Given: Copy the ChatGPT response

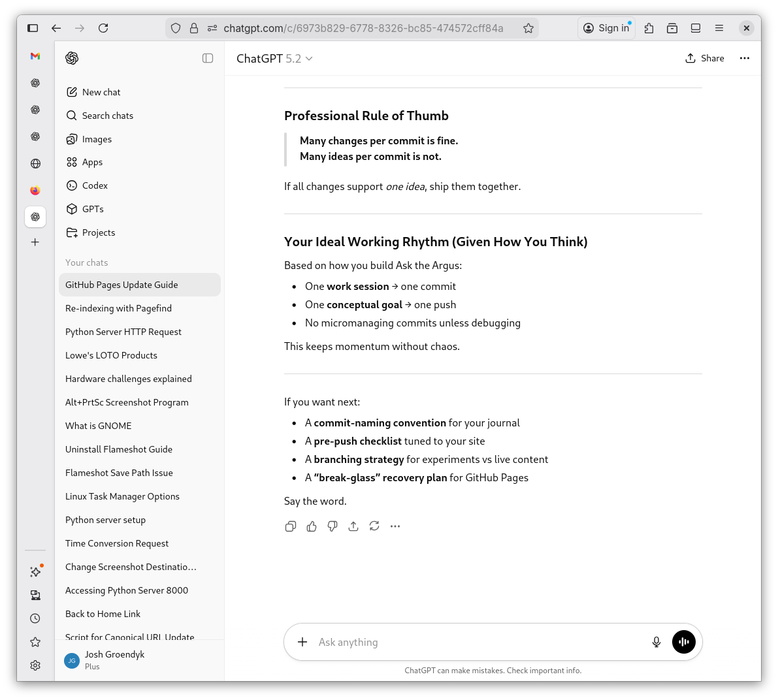Looking at the screenshot, I should (290, 526).
